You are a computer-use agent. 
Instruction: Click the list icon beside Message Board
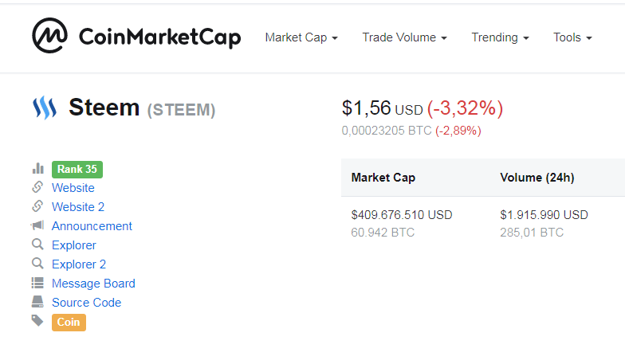tap(37, 284)
